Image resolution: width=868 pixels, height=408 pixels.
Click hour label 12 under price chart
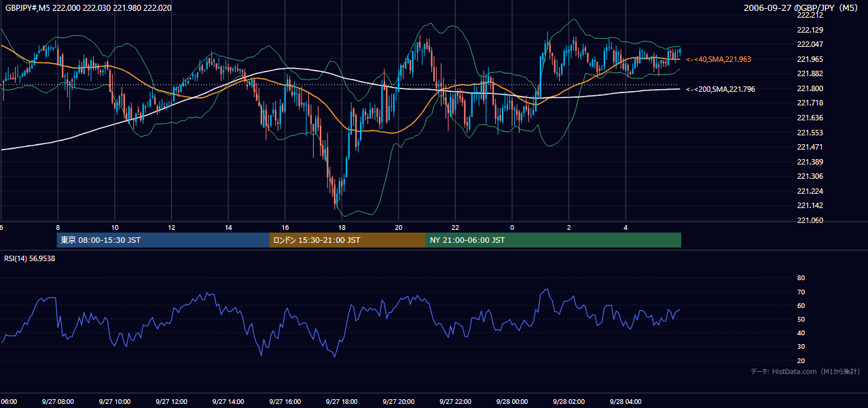coord(172,228)
